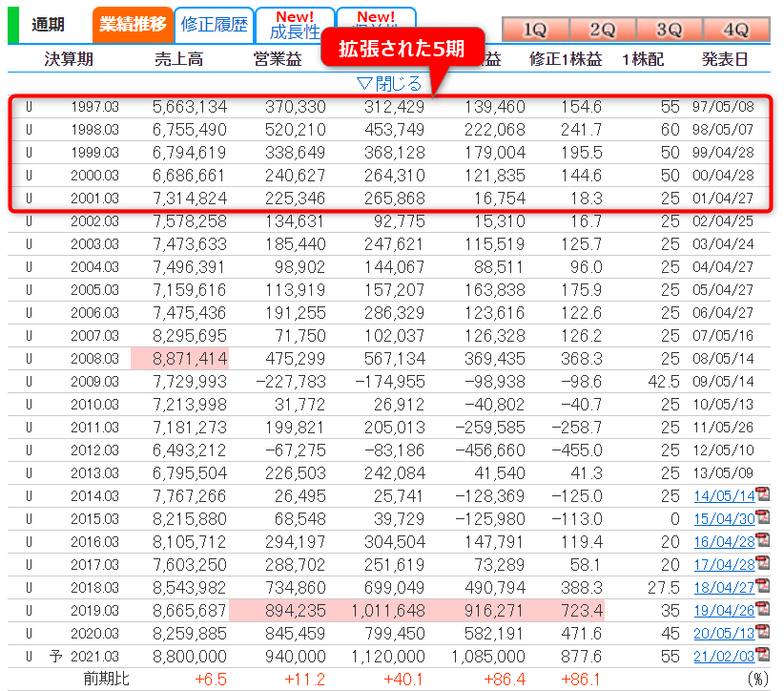784x691 pixels.
Task: Click the PDF icon beside 20/05/13
Action: tap(762, 633)
